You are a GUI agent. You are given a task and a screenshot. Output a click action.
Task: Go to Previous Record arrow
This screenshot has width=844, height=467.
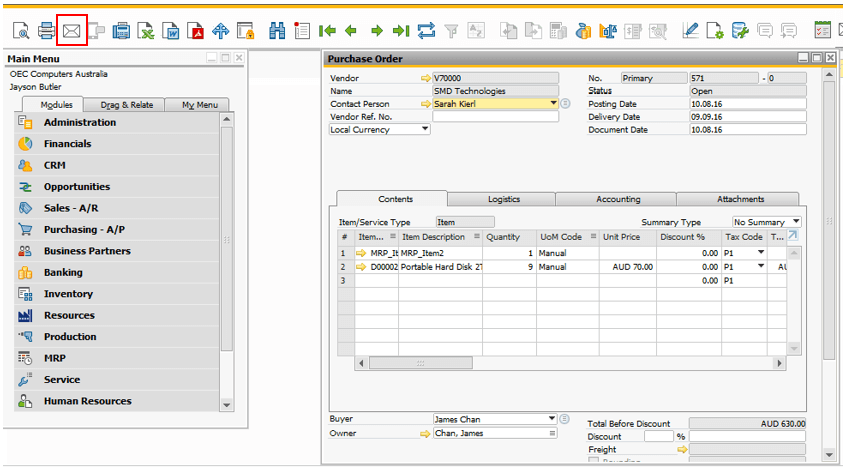tap(351, 31)
